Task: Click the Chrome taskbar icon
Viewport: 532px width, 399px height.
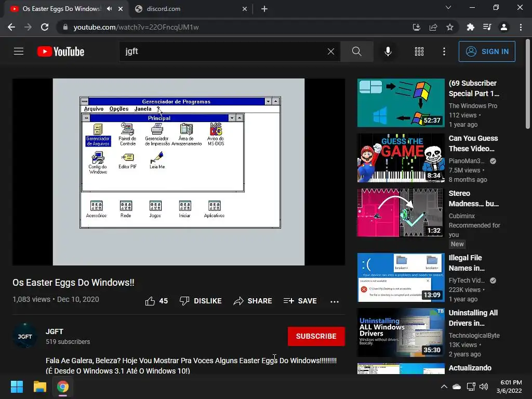Action: 63,387
